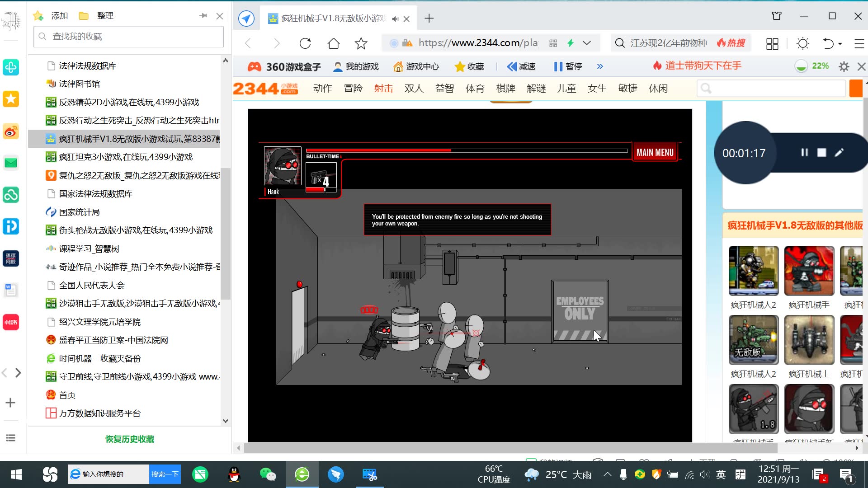Screen dimensions: 868x488
Task: Reload the current page
Action: click(305, 43)
